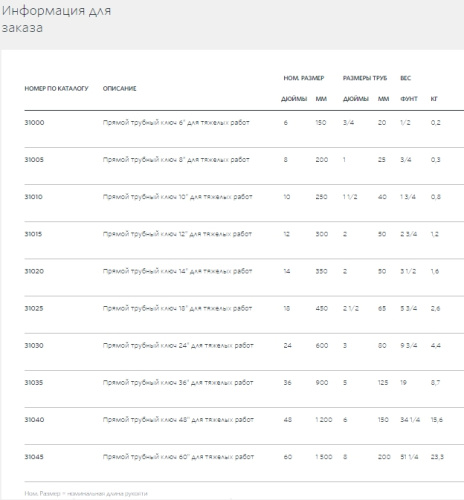464x500 pixels.
Task: Select catalog number 31035
Action: tap(34, 382)
